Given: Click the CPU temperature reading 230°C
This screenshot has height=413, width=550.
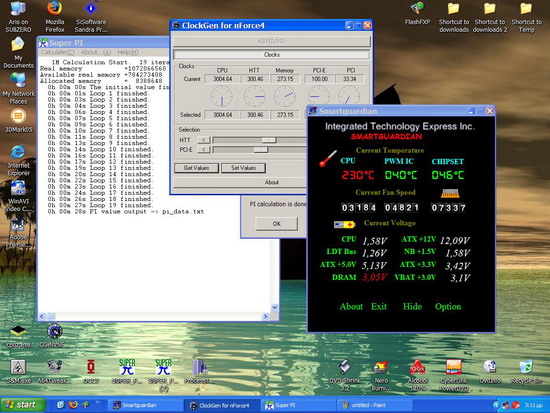Looking at the screenshot, I should coord(358,175).
